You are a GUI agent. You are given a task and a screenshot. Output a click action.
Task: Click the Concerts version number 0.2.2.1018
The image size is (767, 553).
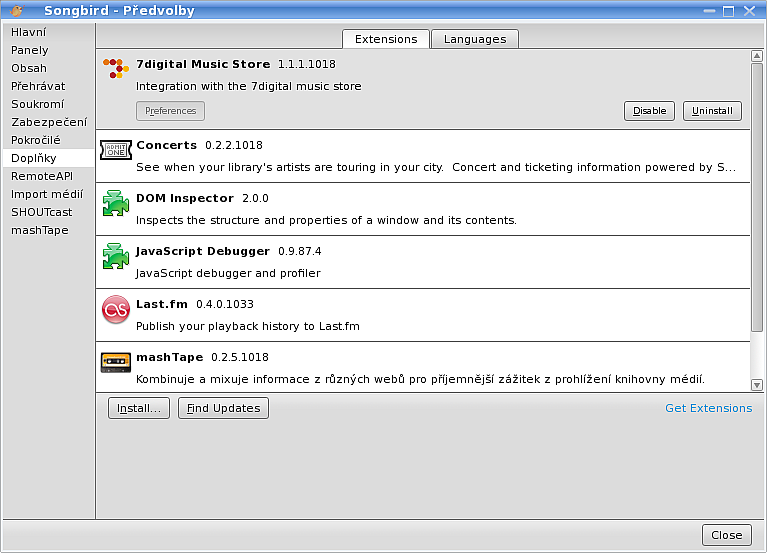233,145
